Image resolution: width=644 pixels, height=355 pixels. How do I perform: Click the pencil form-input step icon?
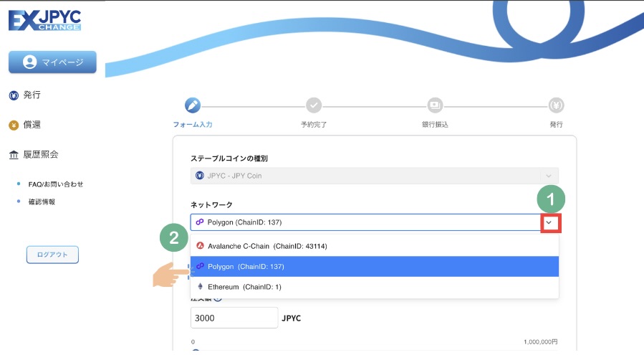pos(193,105)
